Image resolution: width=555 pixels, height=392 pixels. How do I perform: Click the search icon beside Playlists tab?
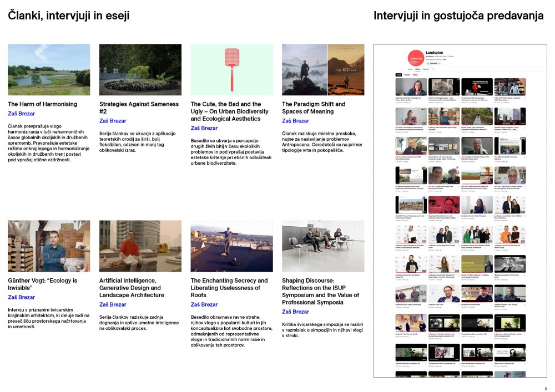434,69
